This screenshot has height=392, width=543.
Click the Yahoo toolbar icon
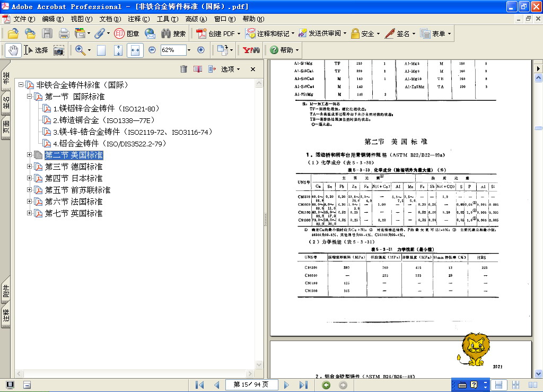(251, 50)
